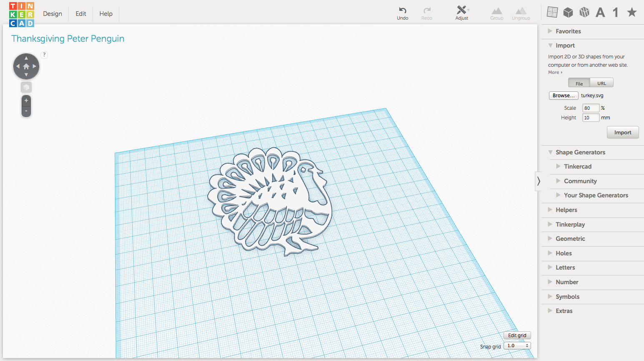Click the Scale percentage input field

pos(590,108)
